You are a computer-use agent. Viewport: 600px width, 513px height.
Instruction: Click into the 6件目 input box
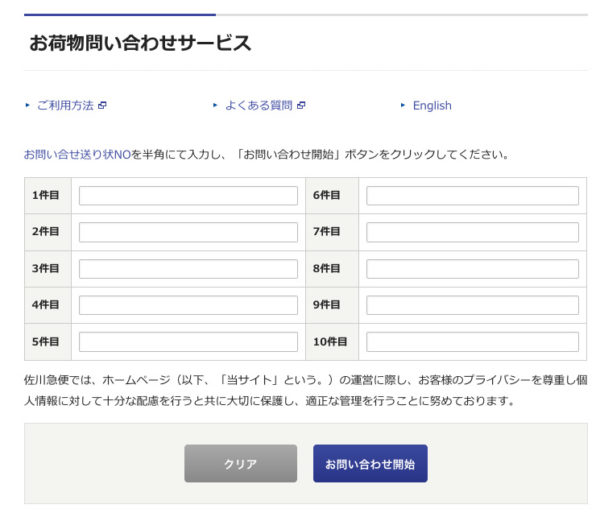(472, 196)
